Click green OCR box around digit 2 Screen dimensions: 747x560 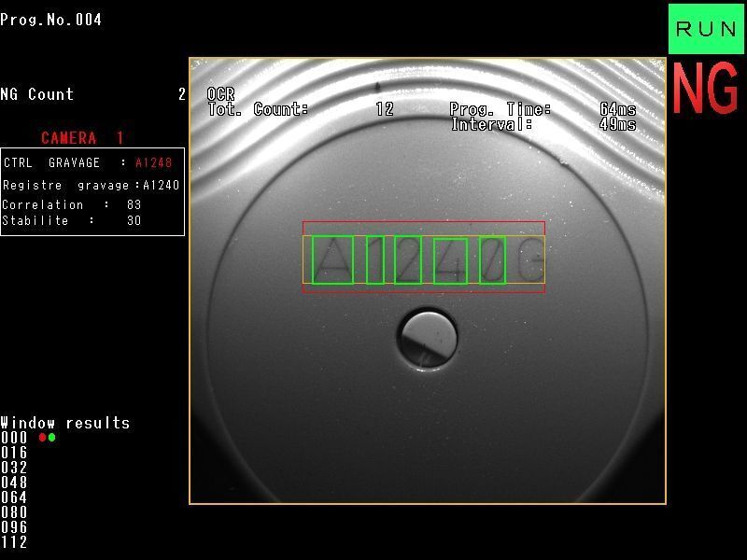[x=408, y=260]
